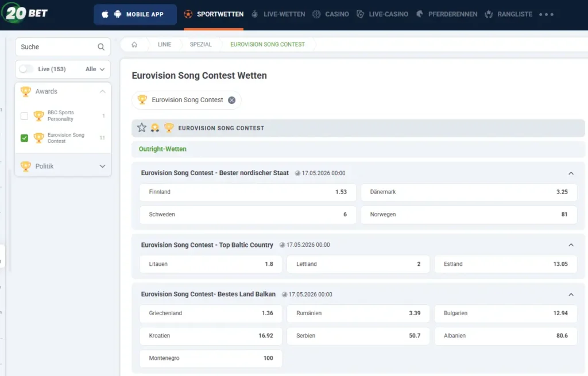Favorite Eurovision Song Contest with star icon
Image resolution: width=588 pixels, height=376 pixels.
tap(141, 128)
